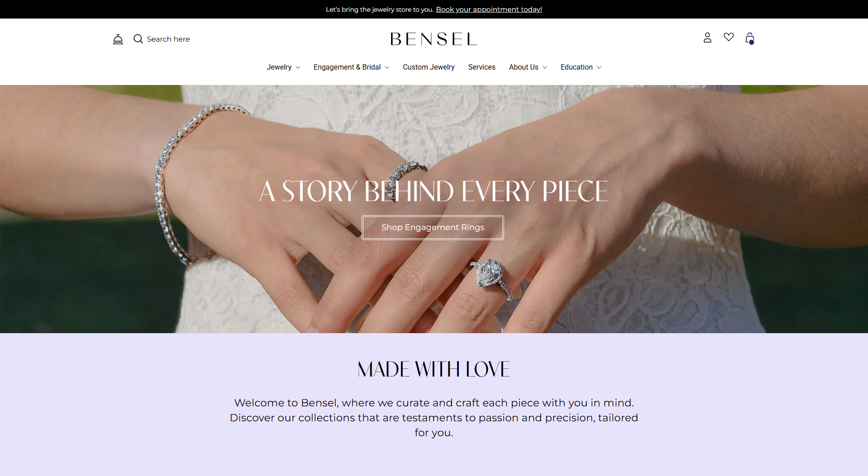
Task: Open the Services menu item
Action: coord(481,67)
